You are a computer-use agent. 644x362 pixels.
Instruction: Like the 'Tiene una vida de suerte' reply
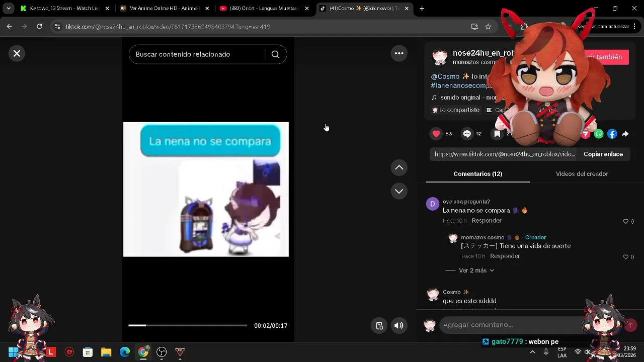coord(626,257)
